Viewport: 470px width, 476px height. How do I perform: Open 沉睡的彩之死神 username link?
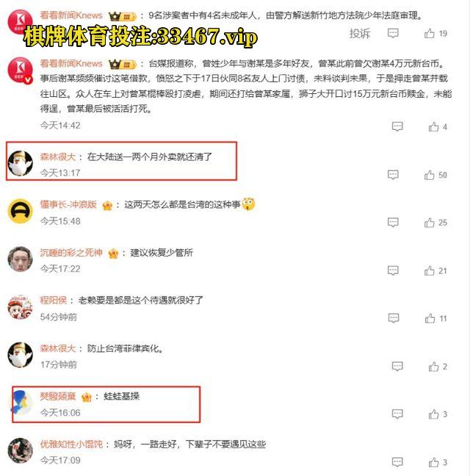click(x=71, y=252)
